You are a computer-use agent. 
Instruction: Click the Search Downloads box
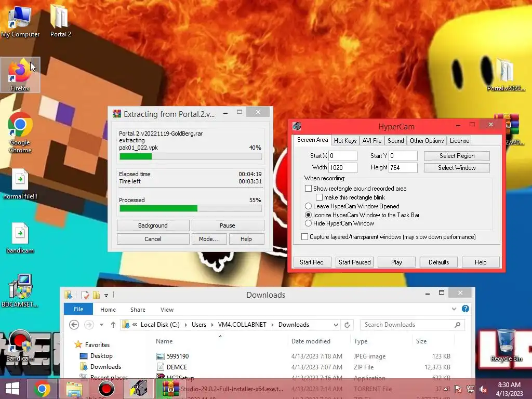pos(412,325)
